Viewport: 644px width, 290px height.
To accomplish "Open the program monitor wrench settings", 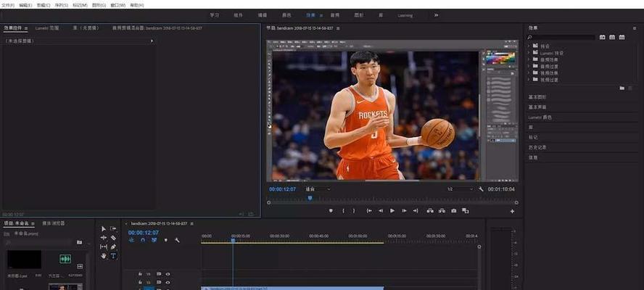I will click(481, 189).
